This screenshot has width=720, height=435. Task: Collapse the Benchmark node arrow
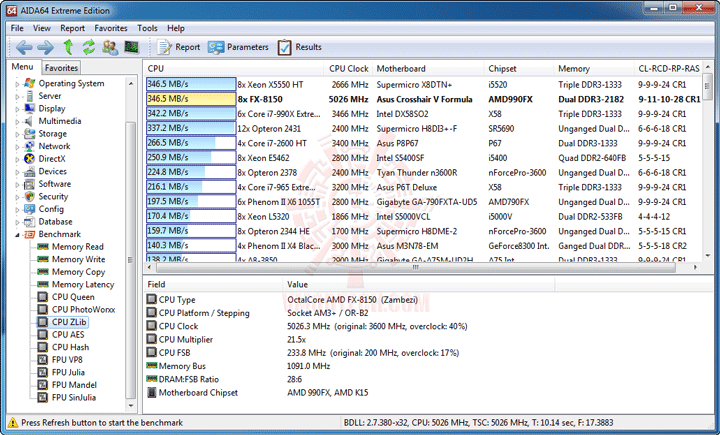tap(17, 235)
